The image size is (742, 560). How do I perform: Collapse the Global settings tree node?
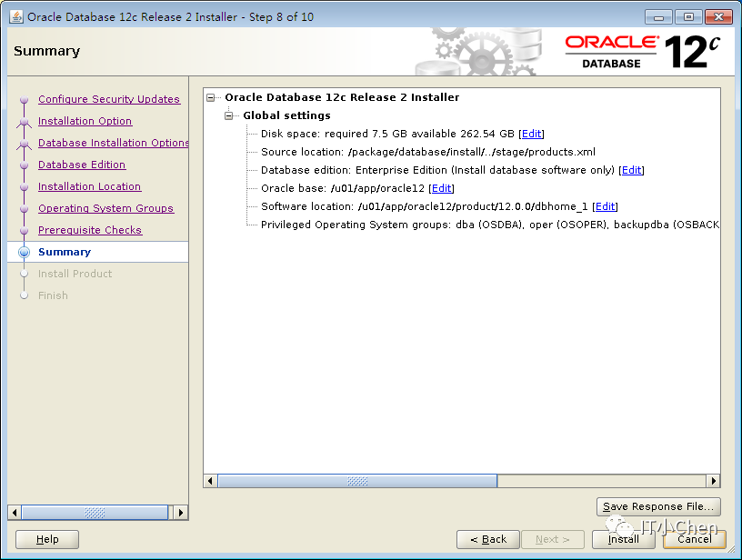[x=228, y=115]
